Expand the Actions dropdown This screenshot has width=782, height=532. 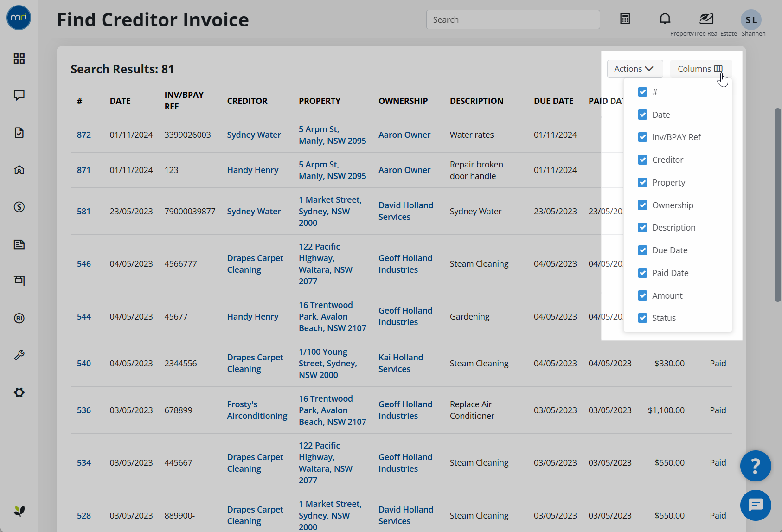click(x=635, y=69)
